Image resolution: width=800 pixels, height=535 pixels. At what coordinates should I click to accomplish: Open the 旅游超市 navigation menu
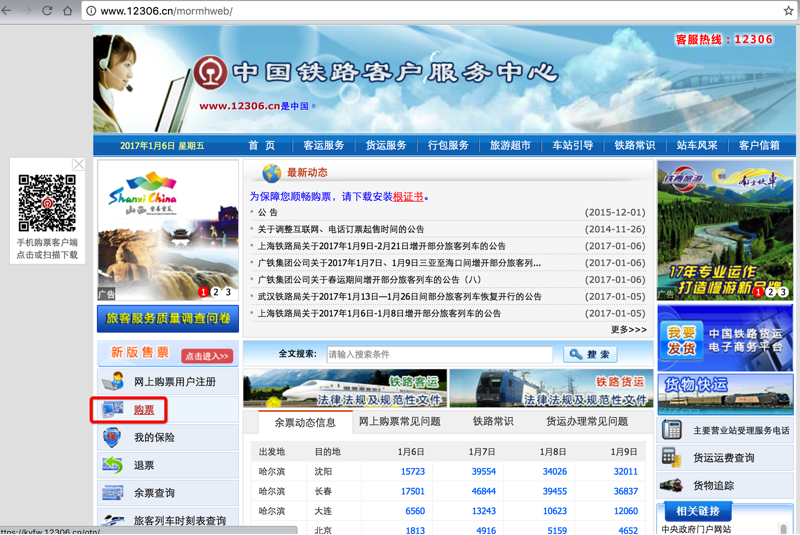(x=510, y=145)
